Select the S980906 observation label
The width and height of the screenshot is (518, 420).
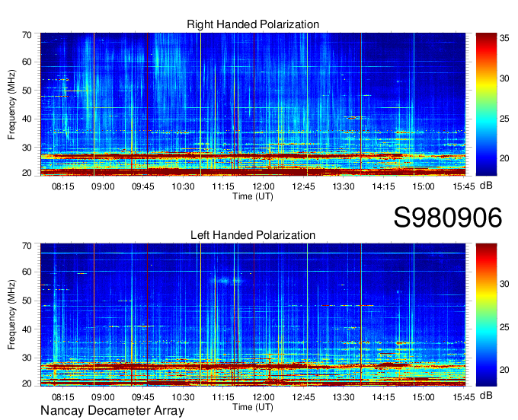[448, 218]
